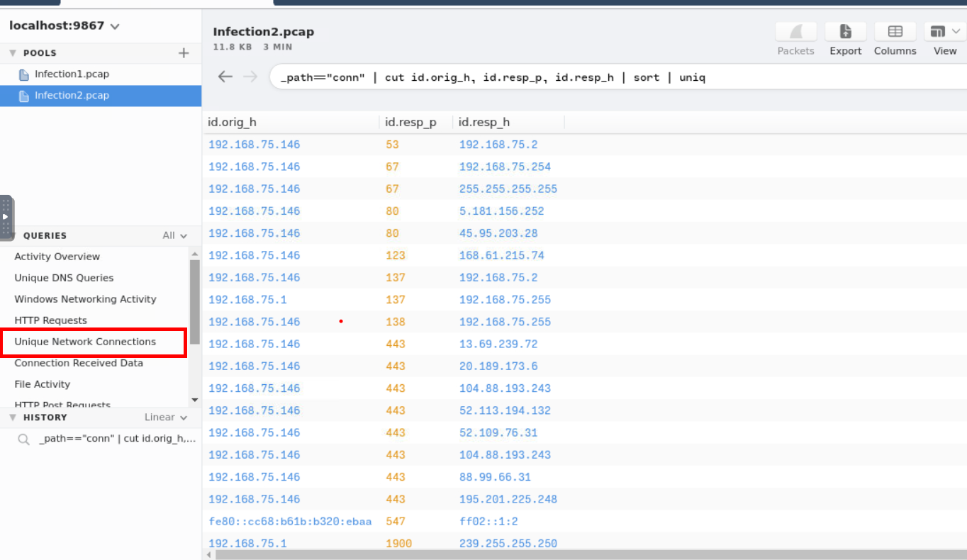The image size is (967, 560).
Task: Open the View layout menu
Action: click(944, 32)
